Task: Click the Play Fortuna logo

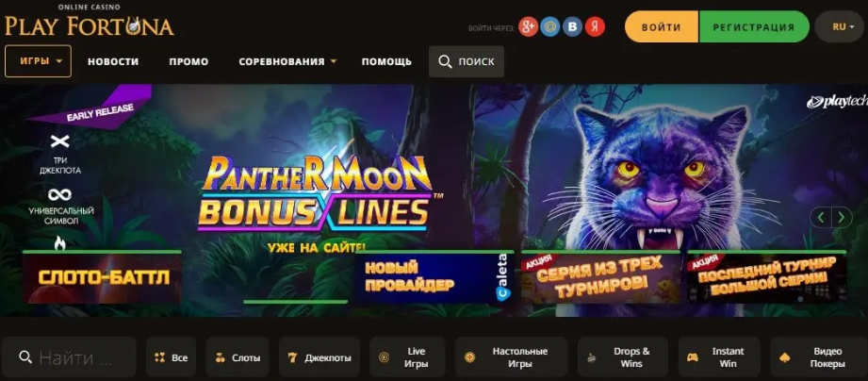Action: point(90,21)
